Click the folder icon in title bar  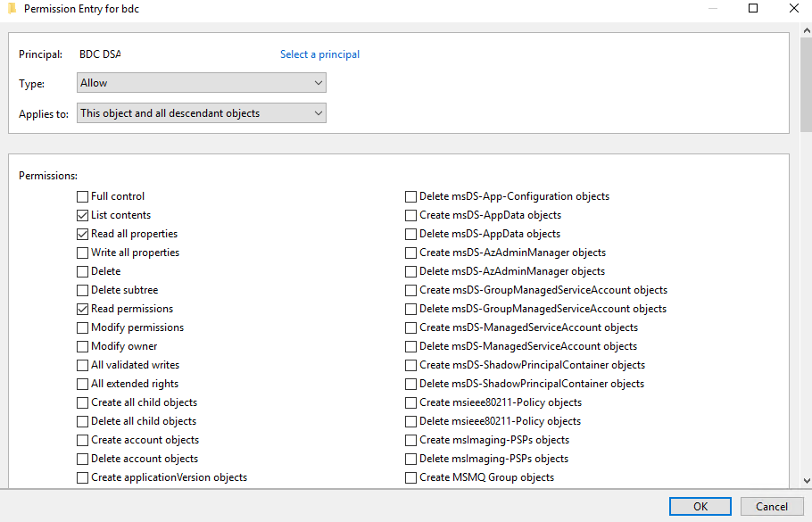pyautogui.click(x=12, y=9)
